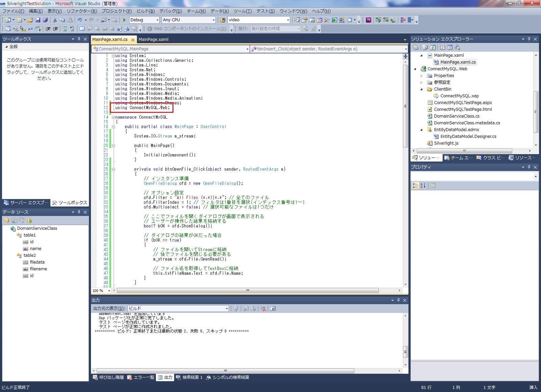Copy icon in the main toolbar
Viewport: 541px width, 392px height.
click(x=63, y=20)
